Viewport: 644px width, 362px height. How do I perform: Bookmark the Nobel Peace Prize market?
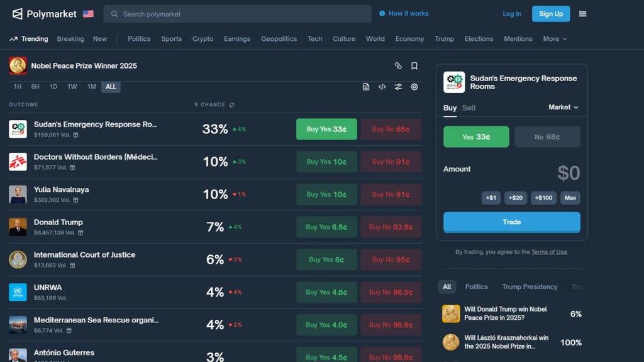(414, 66)
